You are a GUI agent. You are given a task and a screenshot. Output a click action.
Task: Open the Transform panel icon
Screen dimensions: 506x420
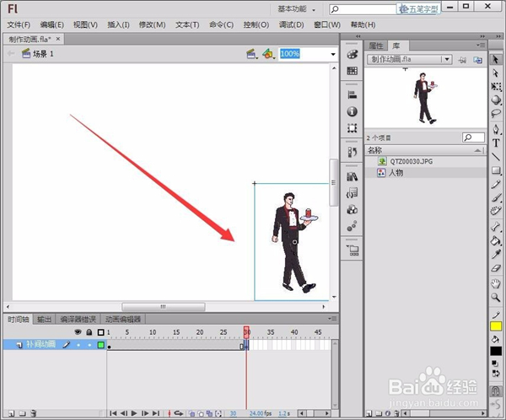point(352,128)
